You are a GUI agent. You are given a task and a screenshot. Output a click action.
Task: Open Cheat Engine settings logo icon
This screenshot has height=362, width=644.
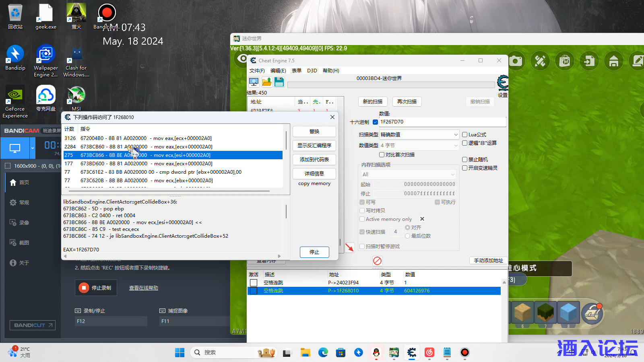(502, 83)
